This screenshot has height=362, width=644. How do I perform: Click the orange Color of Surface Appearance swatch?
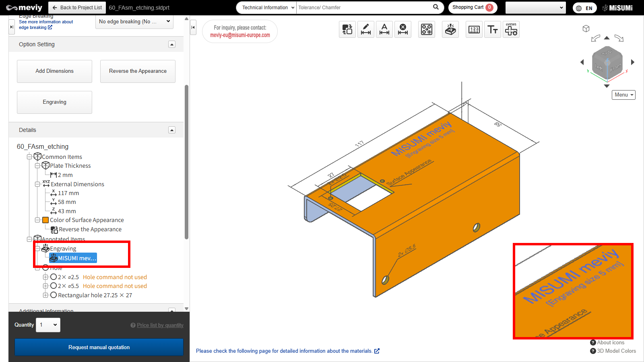(46, 220)
